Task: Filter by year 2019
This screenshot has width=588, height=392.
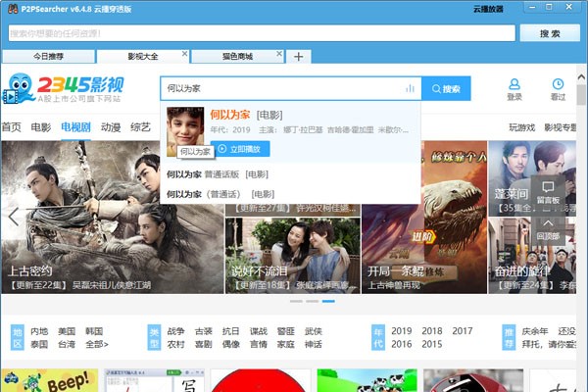Action: [401, 331]
